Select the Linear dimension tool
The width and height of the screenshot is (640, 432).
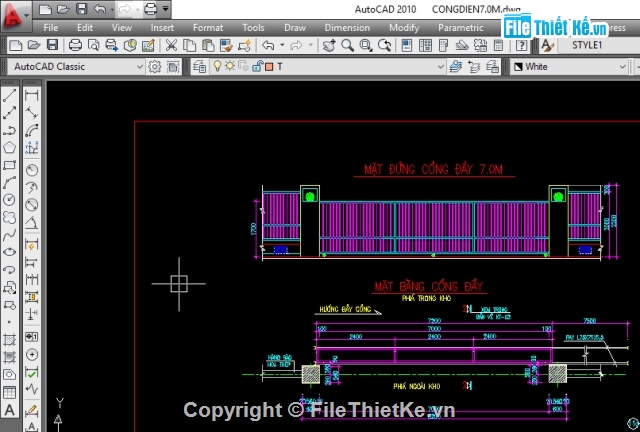pyautogui.click(x=31, y=95)
